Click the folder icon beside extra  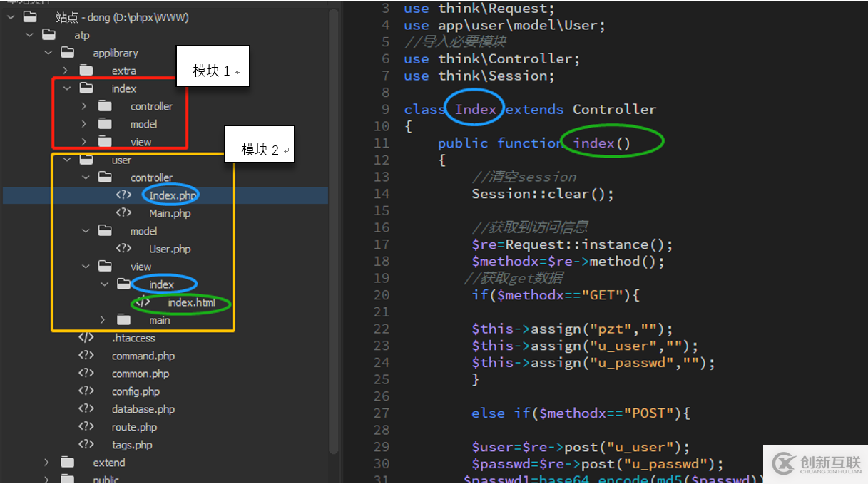pyautogui.click(x=86, y=71)
